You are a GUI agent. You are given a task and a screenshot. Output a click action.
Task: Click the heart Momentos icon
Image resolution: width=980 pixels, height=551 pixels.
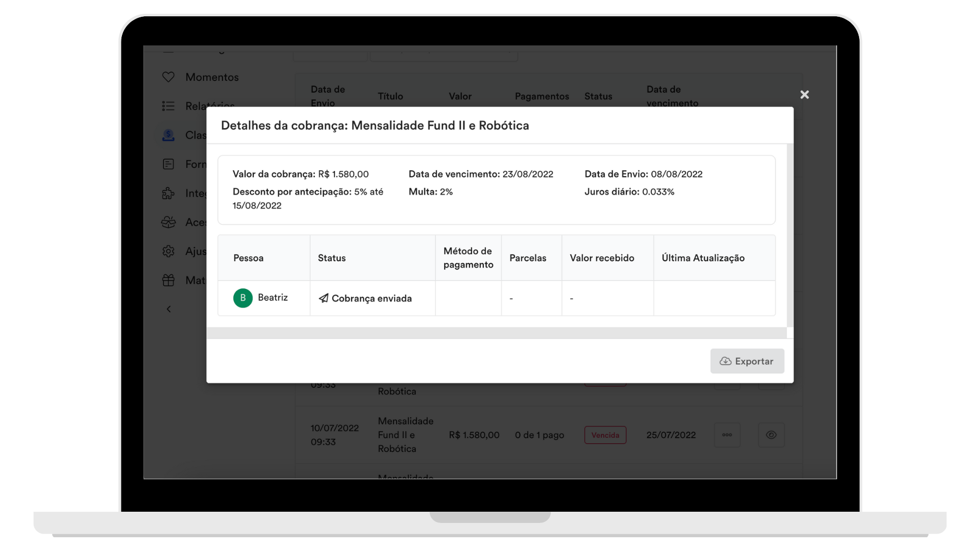(168, 77)
